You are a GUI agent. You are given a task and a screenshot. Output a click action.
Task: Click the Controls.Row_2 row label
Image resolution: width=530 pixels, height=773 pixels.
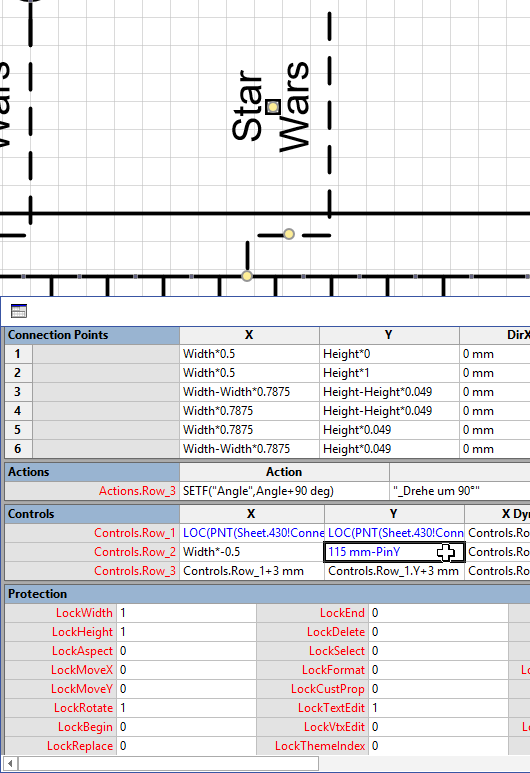tap(92, 552)
